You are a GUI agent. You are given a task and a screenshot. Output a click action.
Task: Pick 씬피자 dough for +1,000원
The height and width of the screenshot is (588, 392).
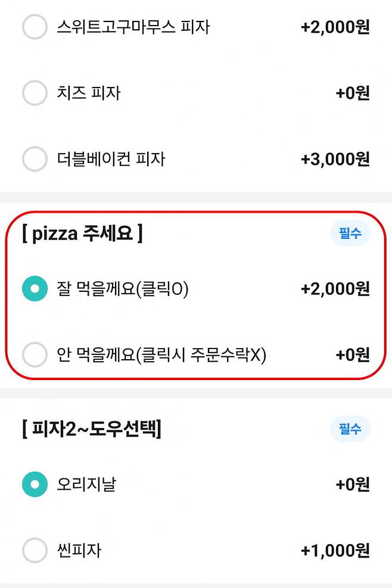(x=34, y=551)
